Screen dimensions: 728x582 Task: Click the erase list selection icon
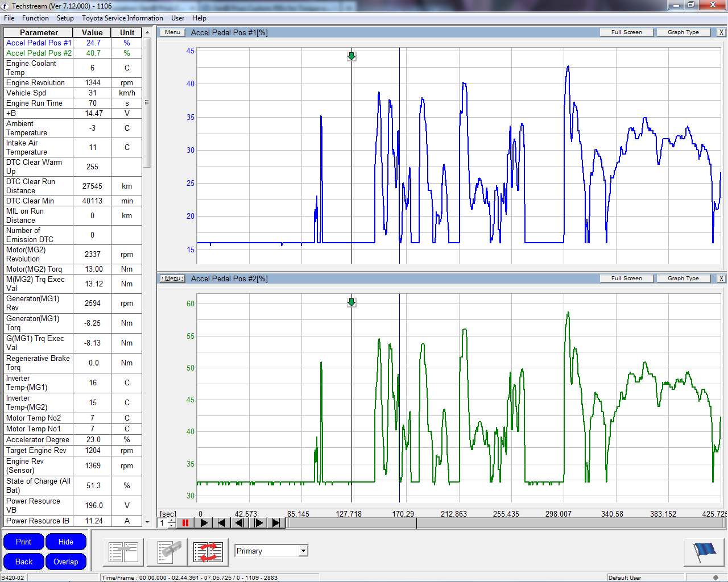click(167, 552)
